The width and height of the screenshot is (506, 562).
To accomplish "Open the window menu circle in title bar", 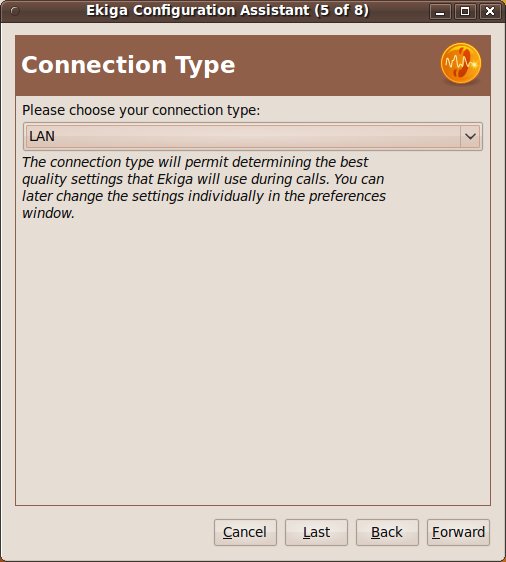I will [15, 11].
